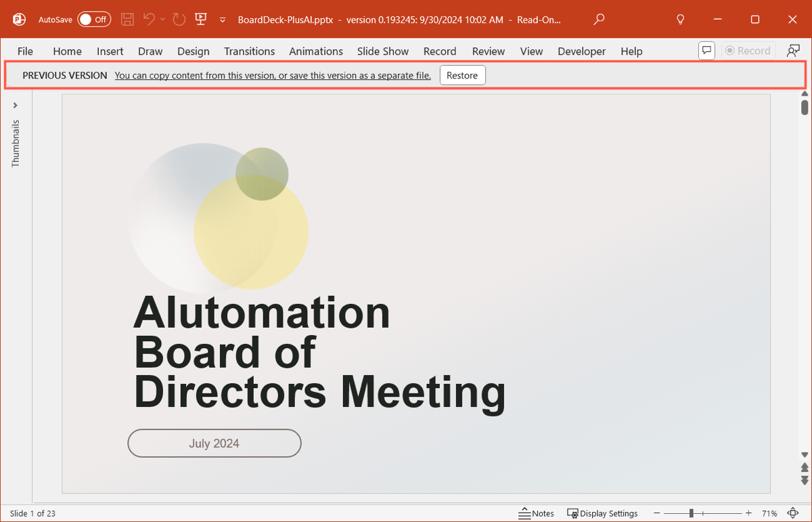
Task: Click the Save icon in the title bar
Action: click(x=127, y=20)
